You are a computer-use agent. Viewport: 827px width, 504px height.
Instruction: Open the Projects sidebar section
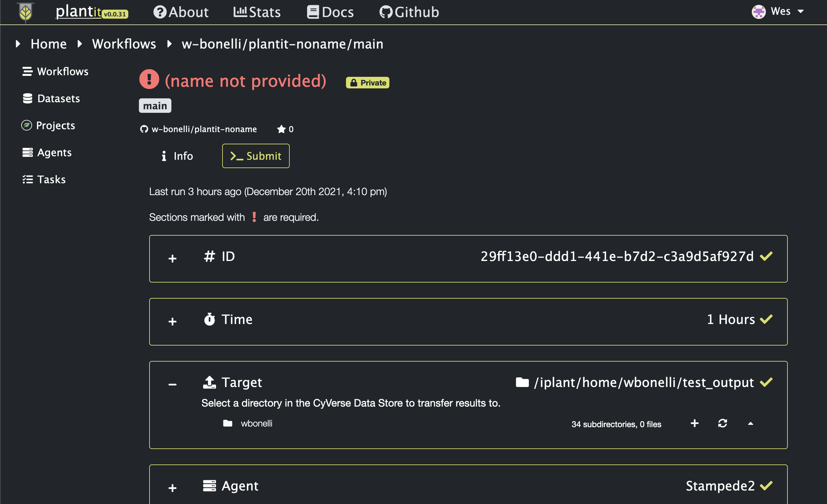48,125
